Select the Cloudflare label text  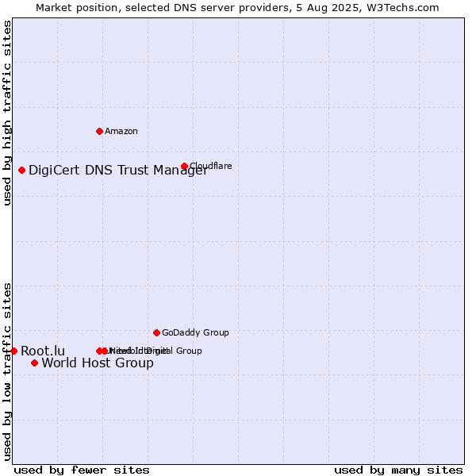211,166
